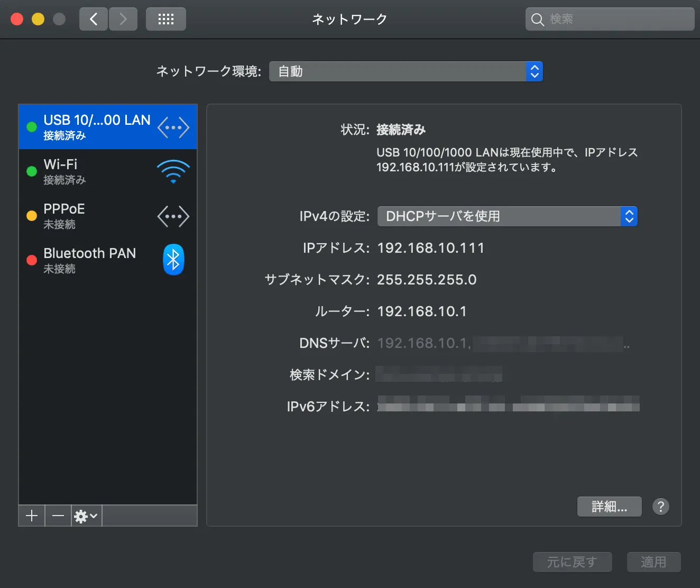Click green status dot of Wi-Fi
The width and height of the screenshot is (700, 588).
[x=32, y=171]
